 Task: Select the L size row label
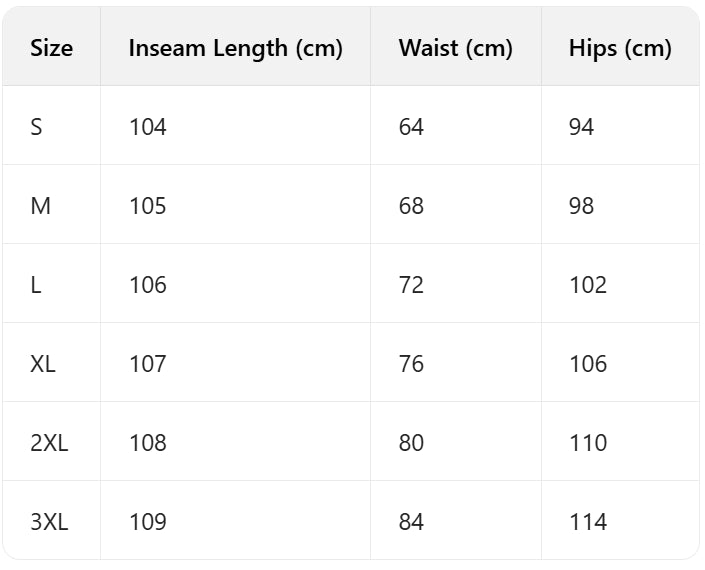pos(36,285)
